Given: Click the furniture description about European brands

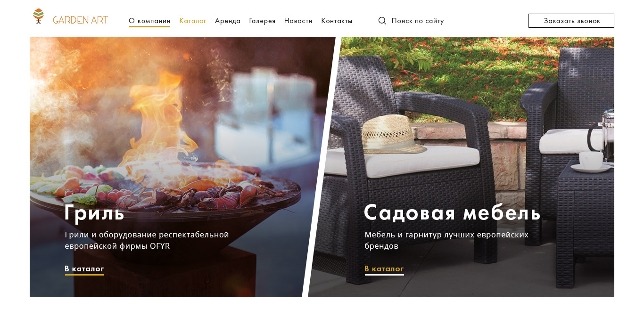Looking at the screenshot, I should (446, 240).
